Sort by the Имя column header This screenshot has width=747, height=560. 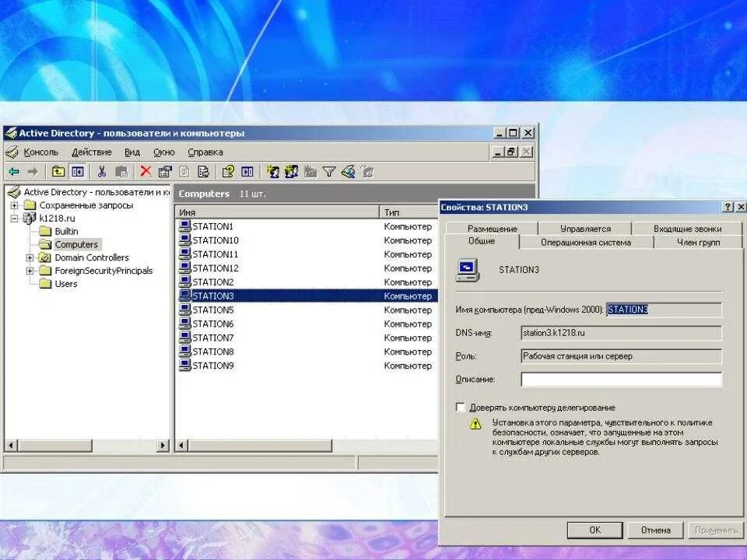[277, 212]
